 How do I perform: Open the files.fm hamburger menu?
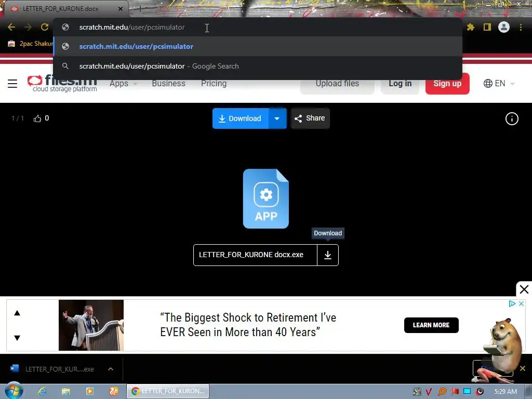pyautogui.click(x=12, y=84)
